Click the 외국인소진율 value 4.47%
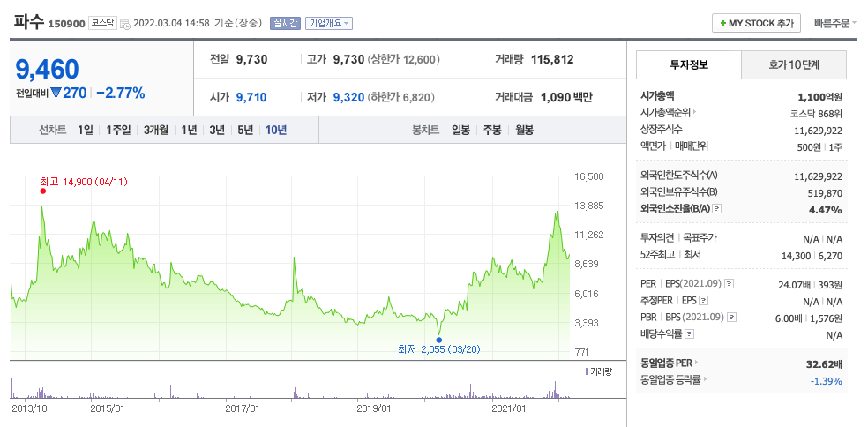The height and width of the screenshot is (427, 868). click(826, 210)
